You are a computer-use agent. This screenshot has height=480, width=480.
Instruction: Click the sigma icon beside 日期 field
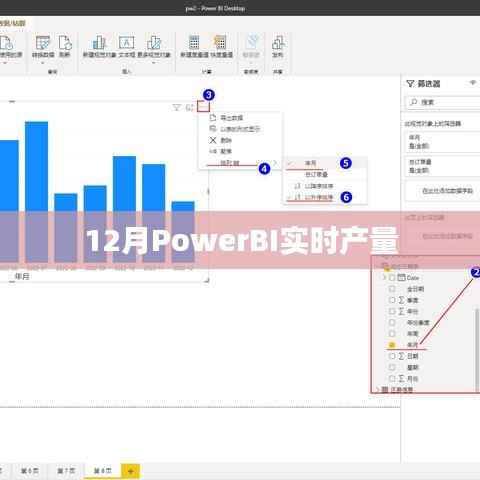coord(402,356)
